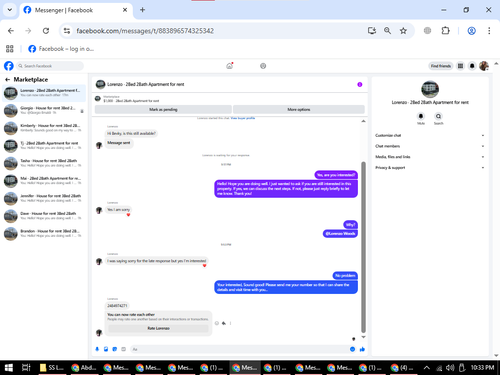The width and height of the screenshot is (500, 375).
Task: Show hidden system tray icons
Action: [x=426, y=368]
